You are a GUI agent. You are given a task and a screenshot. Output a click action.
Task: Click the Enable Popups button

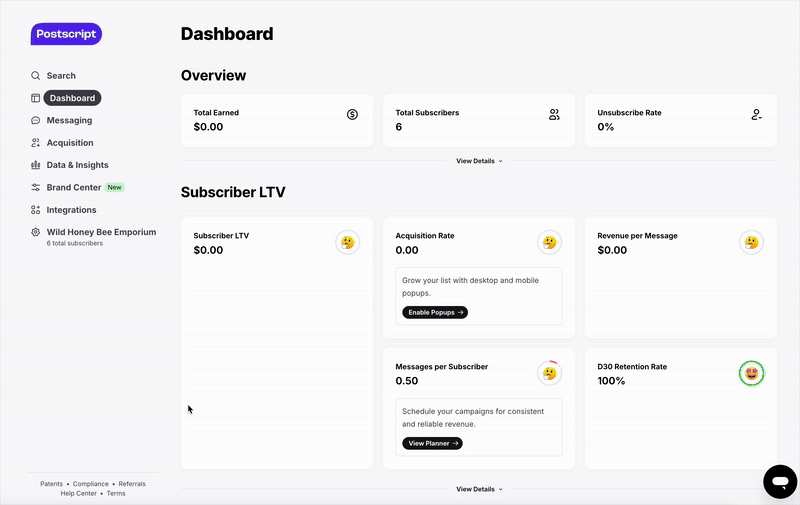tap(435, 313)
